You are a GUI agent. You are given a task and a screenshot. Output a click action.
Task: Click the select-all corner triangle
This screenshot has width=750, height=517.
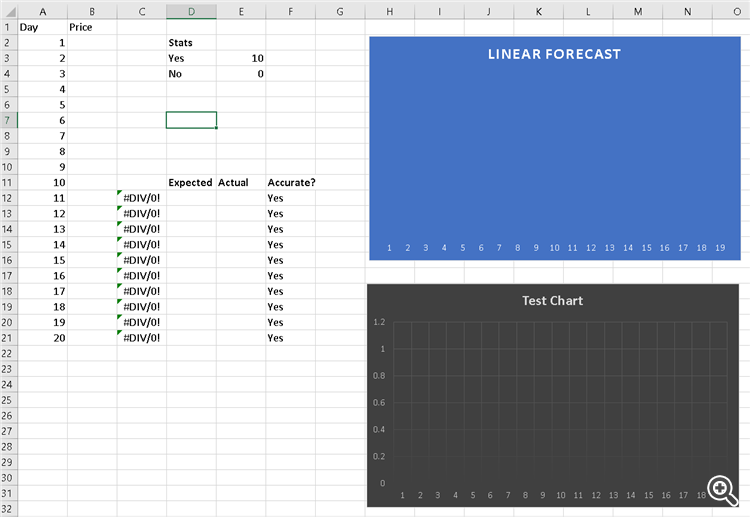click(9, 11)
